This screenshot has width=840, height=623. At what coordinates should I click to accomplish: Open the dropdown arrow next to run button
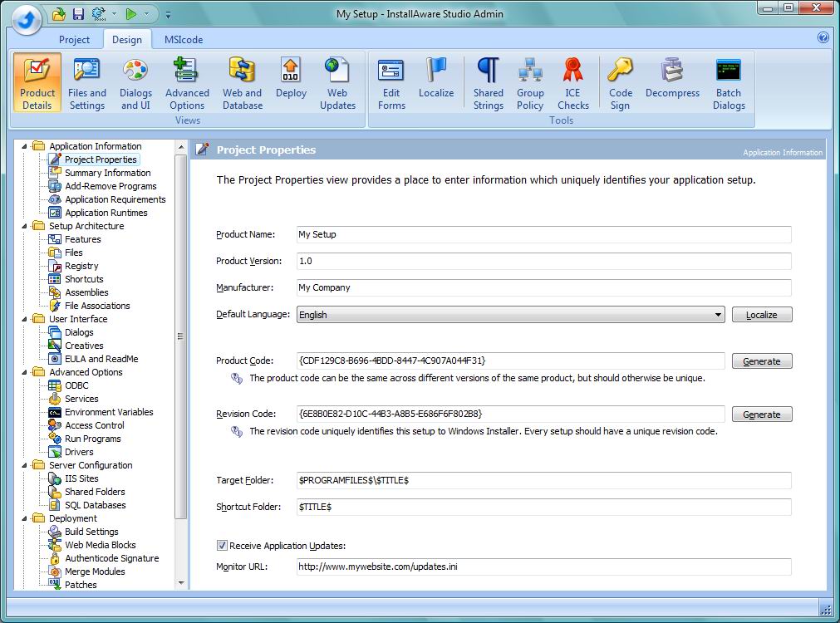tap(147, 14)
